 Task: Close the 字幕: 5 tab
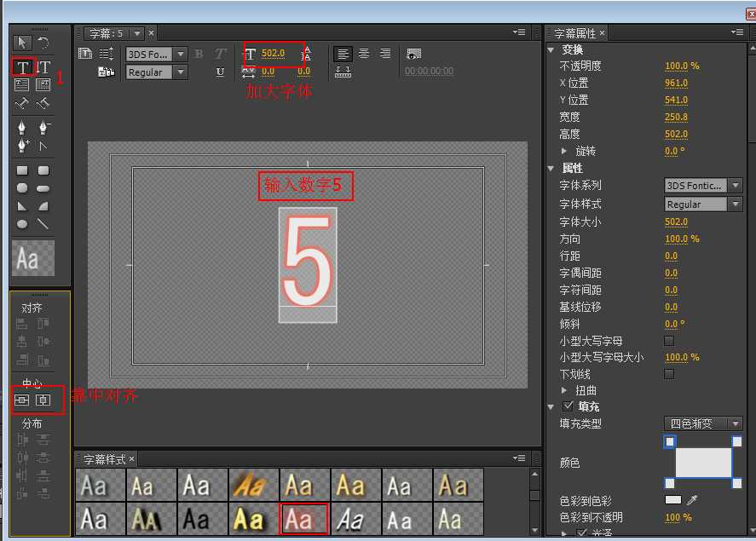coord(152,32)
